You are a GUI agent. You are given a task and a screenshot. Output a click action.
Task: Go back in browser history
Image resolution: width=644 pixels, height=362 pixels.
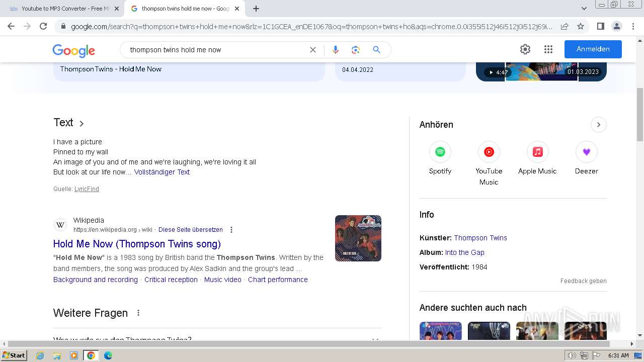pos(11,26)
